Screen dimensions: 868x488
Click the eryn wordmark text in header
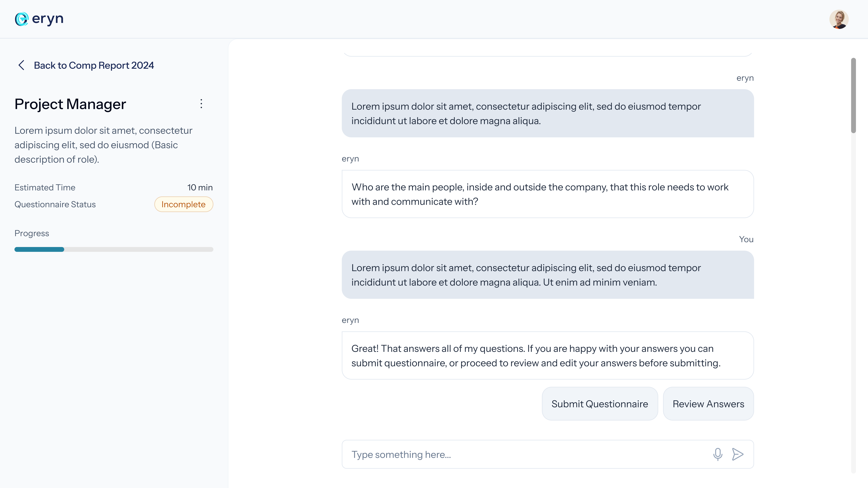[47, 19]
